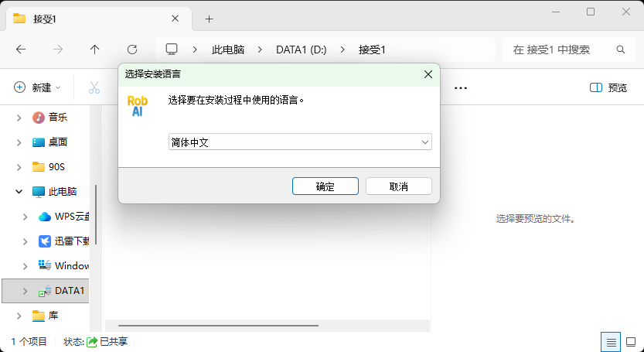Open the 简体中文 language dropdown
Image resolution: width=644 pixels, height=352 pixels.
pos(300,142)
